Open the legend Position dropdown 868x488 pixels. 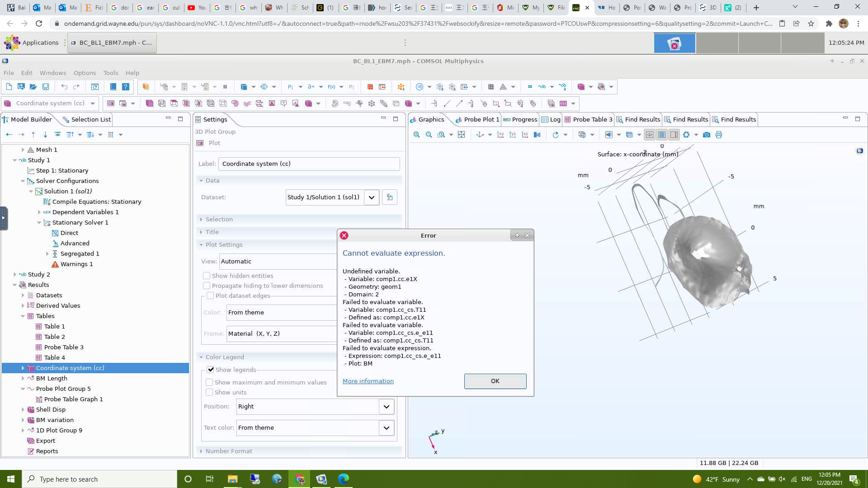(386, 406)
